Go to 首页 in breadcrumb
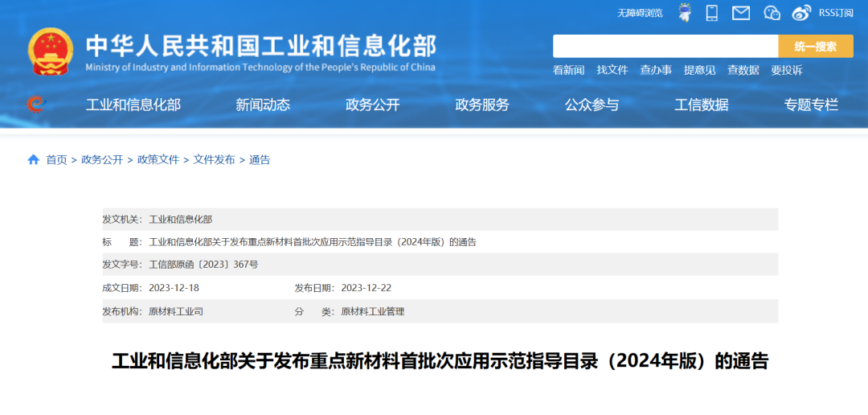The height and width of the screenshot is (415, 868). 56,160
